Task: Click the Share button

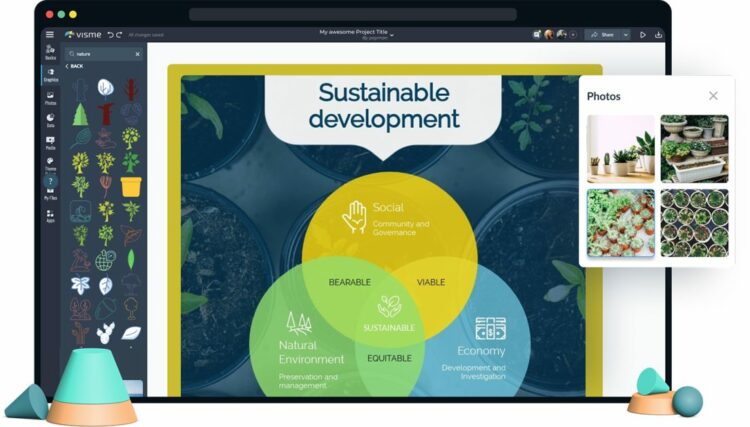Action: click(x=603, y=34)
